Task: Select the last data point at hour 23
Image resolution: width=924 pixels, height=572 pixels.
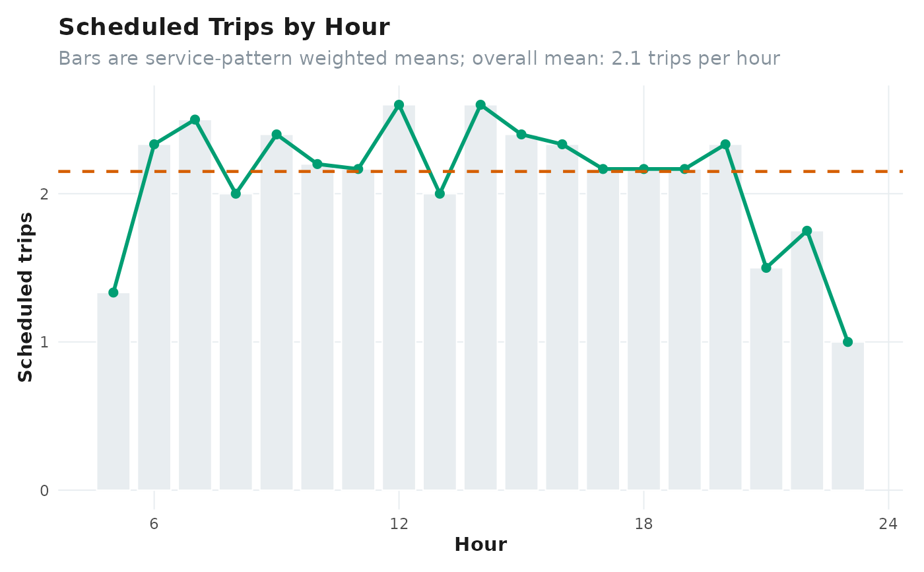Action: point(848,342)
